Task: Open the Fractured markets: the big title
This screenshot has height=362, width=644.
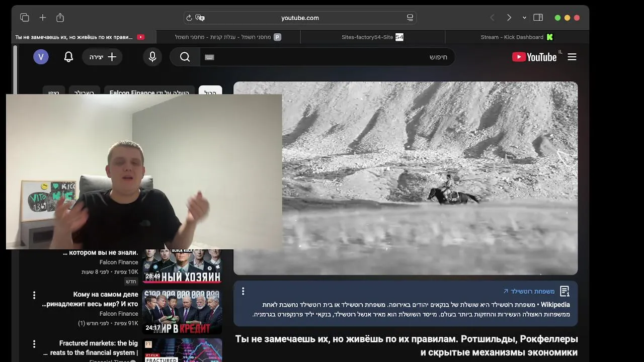Action: pyautogui.click(x=91, y=348)
